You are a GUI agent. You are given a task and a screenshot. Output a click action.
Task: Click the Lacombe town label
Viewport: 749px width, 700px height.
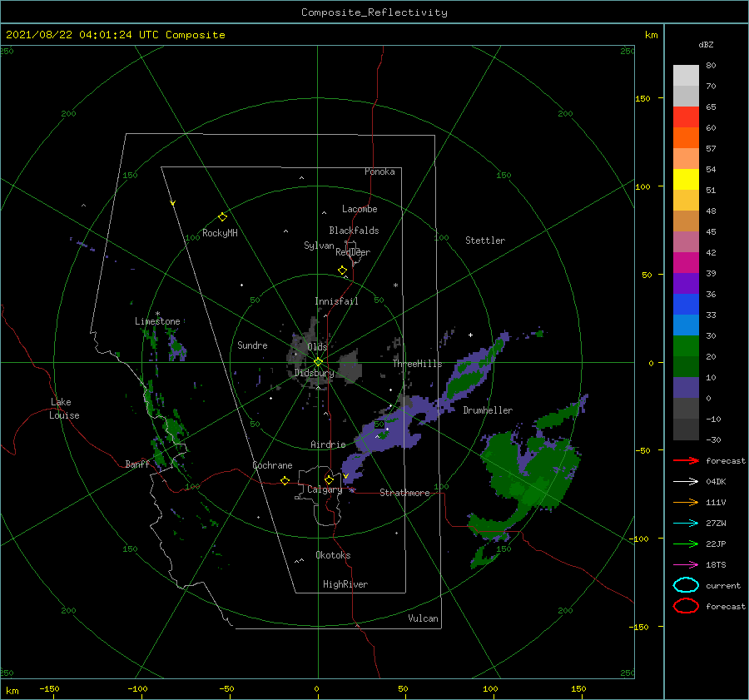(360, 209)
